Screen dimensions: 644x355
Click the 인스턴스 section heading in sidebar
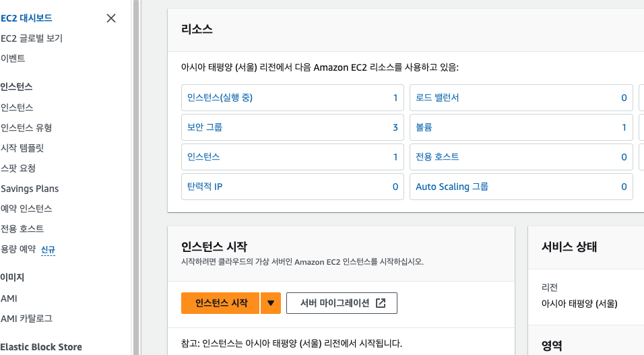pos(16,87)
